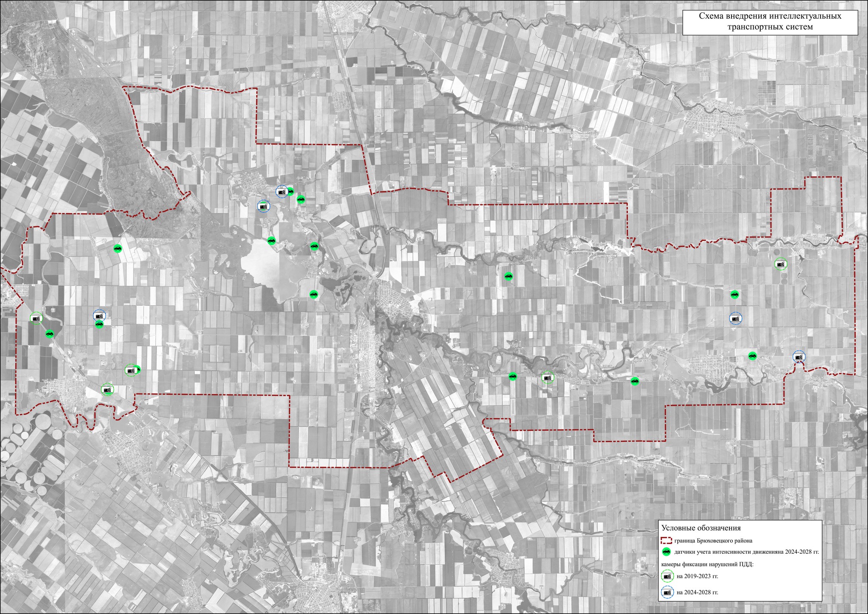Click blue camera marker directly above western car sensor
Viewport: 868px width, 614px height.
point(100,315)
